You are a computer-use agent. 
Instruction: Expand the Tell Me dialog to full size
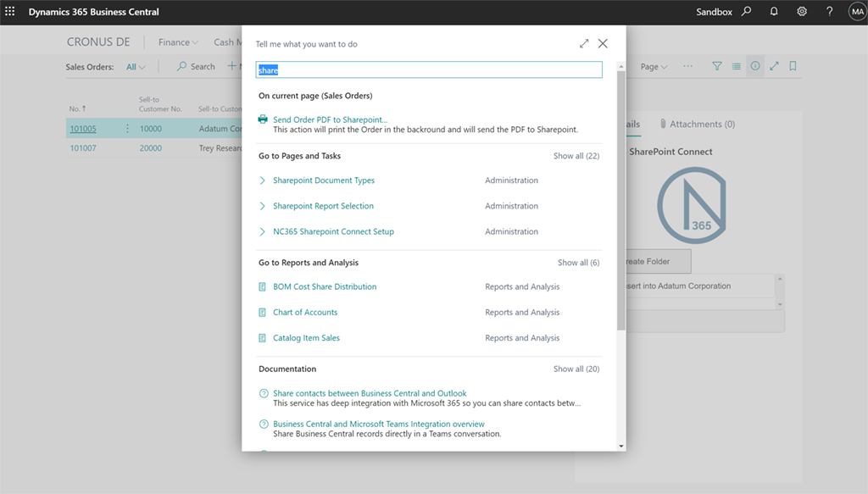[584, 43]
